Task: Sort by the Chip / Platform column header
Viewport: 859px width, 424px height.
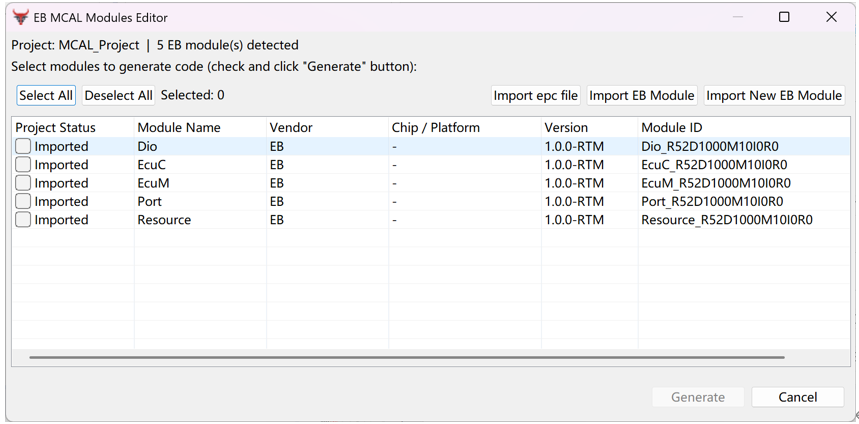Action: 465,128
